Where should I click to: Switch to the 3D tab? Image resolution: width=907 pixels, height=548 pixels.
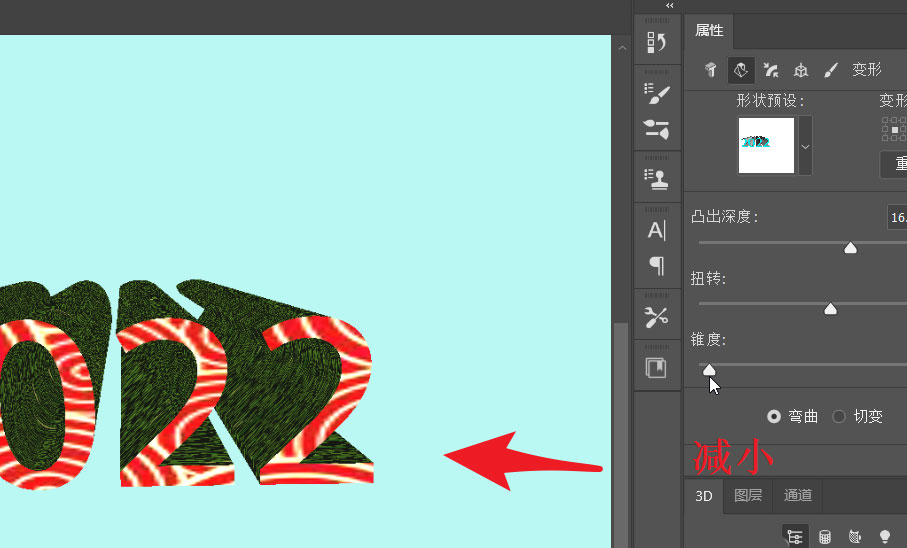[x=703, y=496]
